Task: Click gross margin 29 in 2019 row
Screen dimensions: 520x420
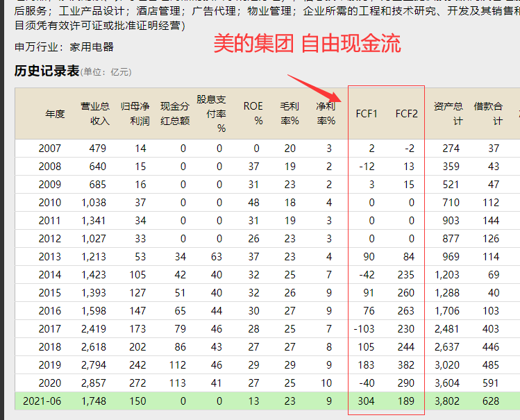Action: (290, 365)
